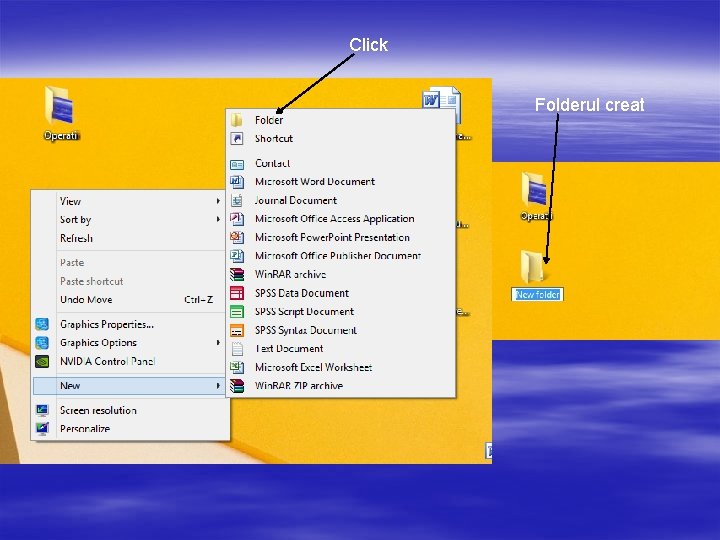
Task: Select the Operati folder in right panel
Action: click(x=534, y=190)
